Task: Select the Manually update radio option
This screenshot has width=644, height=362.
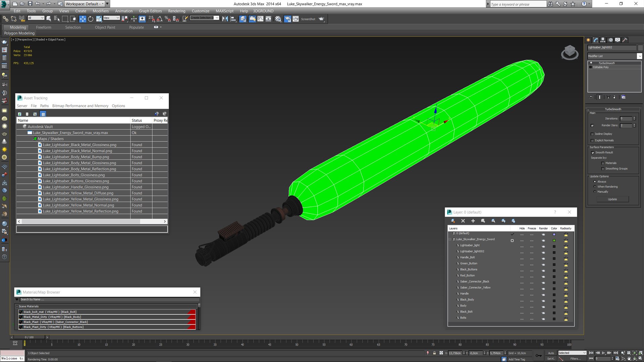Action: (595, 192)
